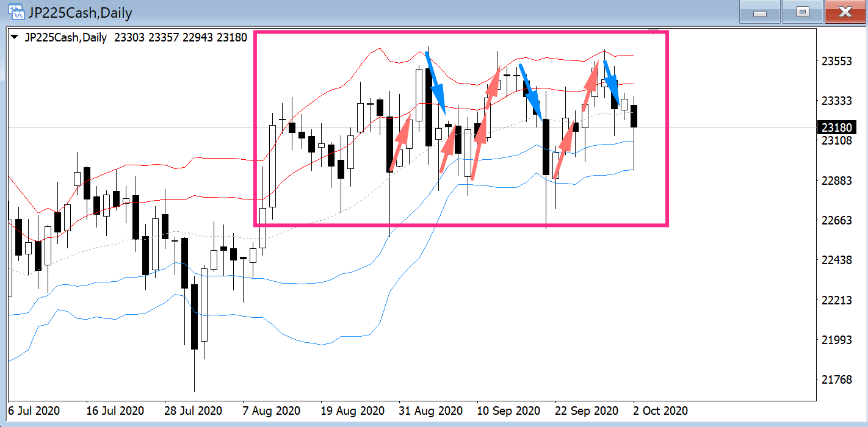
Task: Click the pink rectangle's right border
Action: click(667, 128)
